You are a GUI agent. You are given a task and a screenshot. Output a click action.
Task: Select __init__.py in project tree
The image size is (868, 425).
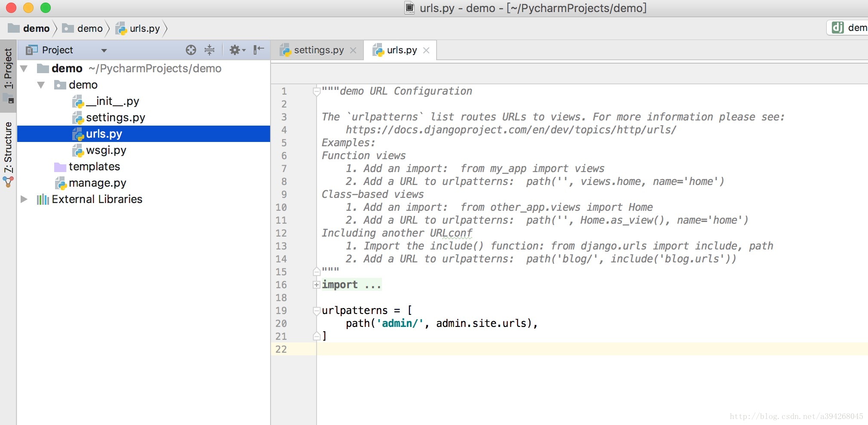click(x=144, y=101)
